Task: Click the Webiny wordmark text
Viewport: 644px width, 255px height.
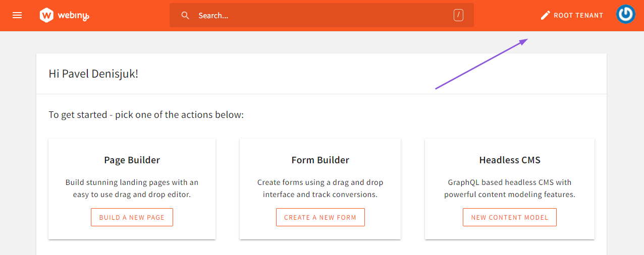Action: point(73,16)
